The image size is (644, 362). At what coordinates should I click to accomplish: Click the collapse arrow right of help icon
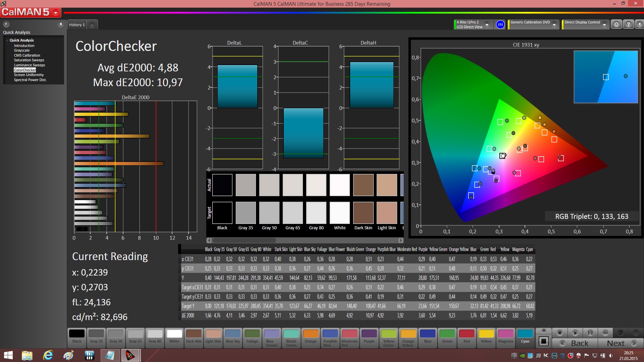(x=639, y=24)
